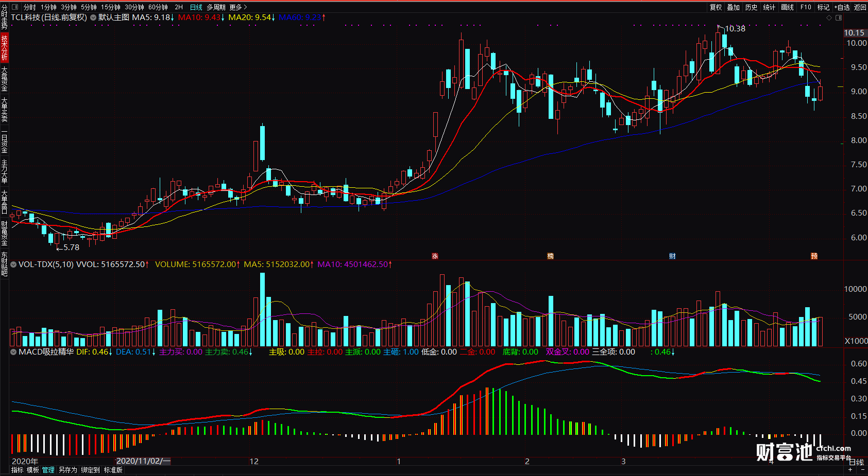Click the 另存为 save-as button
The width and height of the screenshot is (868, 476).
(67, 470)
